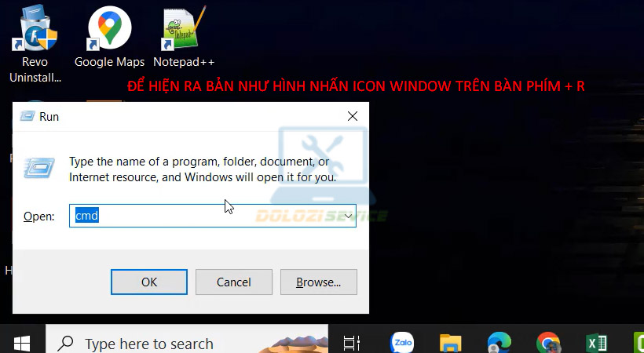644x353 pixels.
Task: Open Excel from the taskbar
Action: 596,343
